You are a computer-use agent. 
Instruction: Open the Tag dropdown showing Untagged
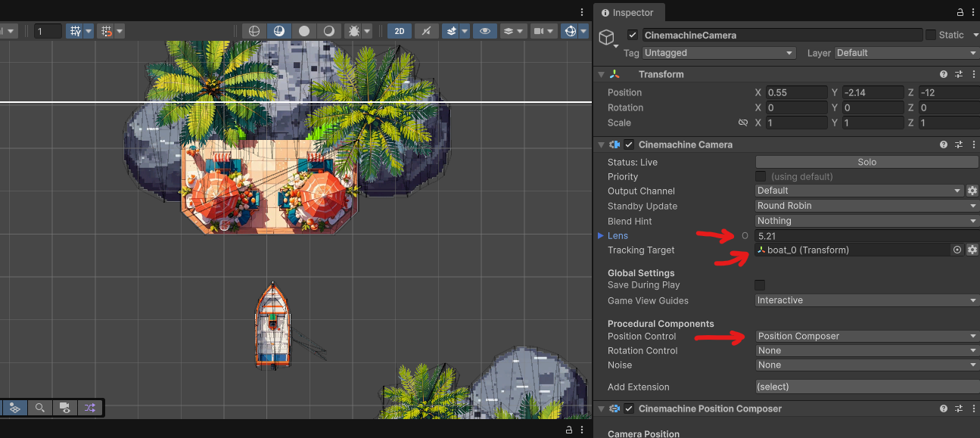pyautogui.click(x=717, y=53)
